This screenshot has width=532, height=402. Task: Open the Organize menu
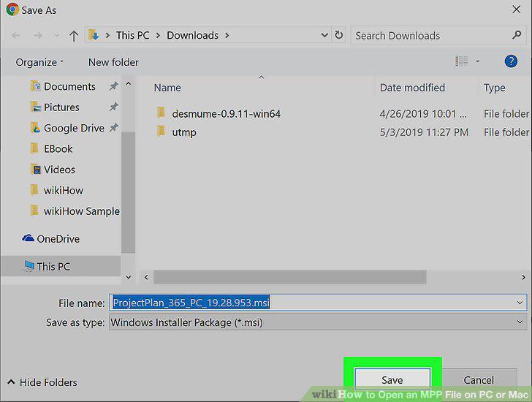[39, 62]
